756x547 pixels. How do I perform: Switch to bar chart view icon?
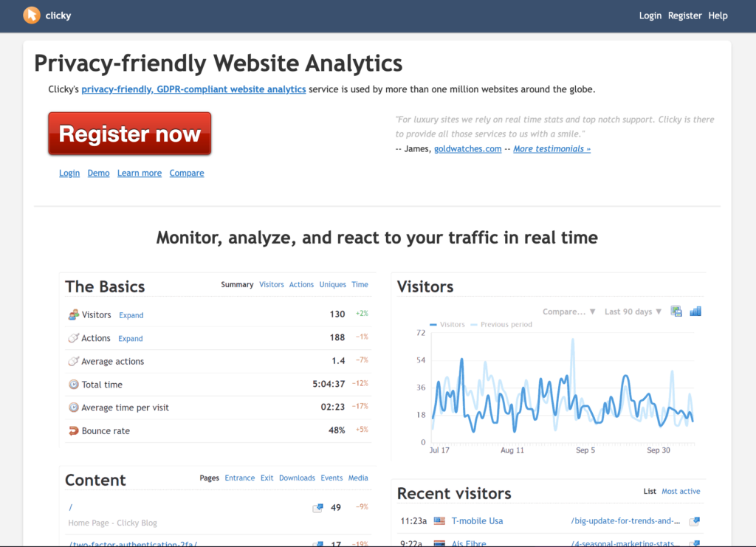695,312
